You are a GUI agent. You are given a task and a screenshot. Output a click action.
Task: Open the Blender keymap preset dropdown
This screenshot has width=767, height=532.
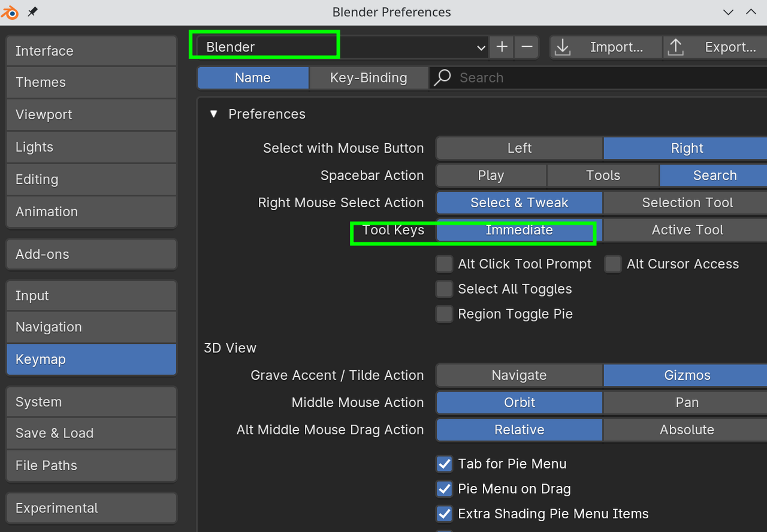tap(343, 47)
